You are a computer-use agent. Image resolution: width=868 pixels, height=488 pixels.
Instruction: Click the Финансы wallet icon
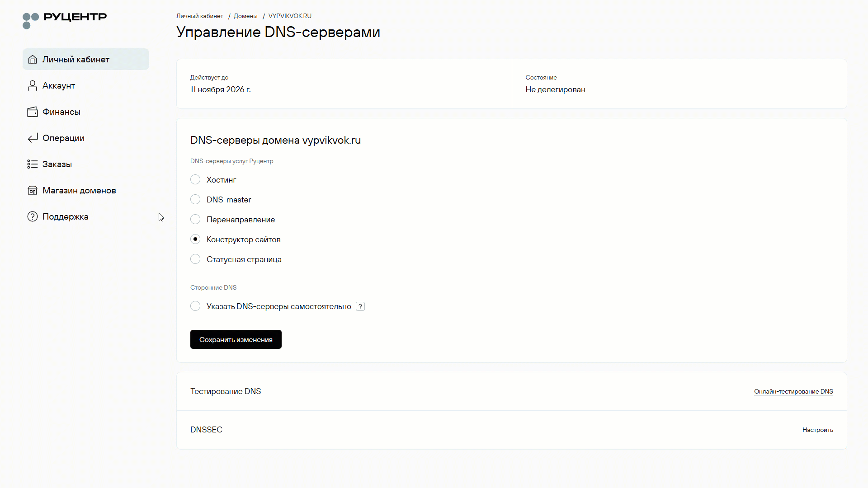(32, 112)
